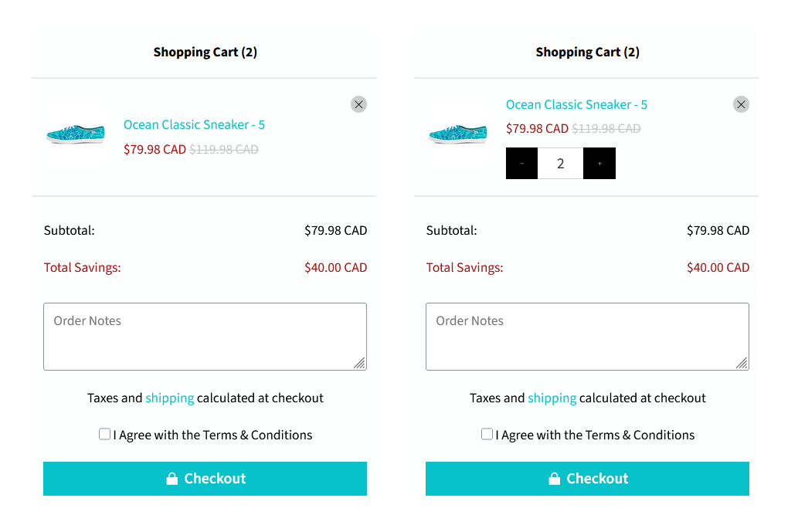Click the sneaker product thumbnail in the left cart
Viewport: 798px width, 532px height.
75,133
